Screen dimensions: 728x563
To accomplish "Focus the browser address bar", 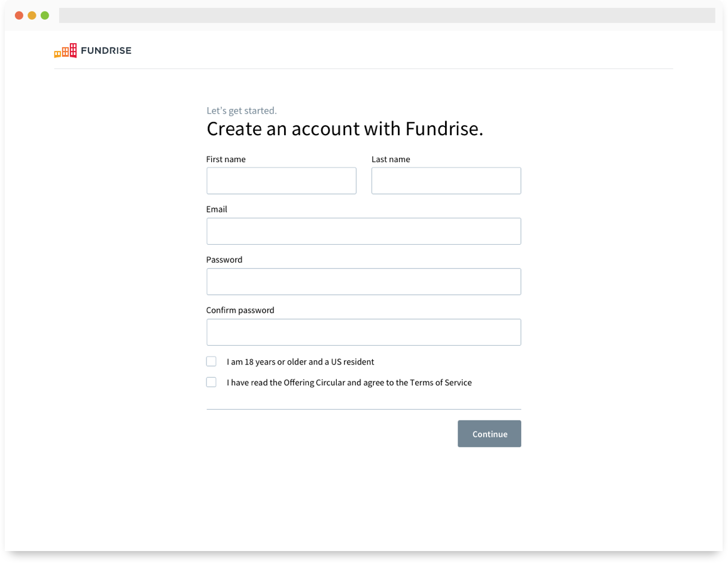I will (x=386, y=16).
